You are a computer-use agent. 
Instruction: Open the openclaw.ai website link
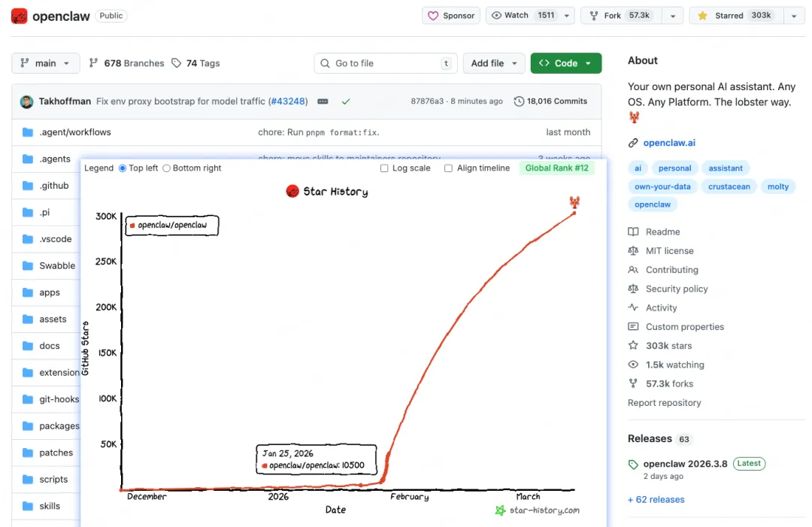(669, 143)
